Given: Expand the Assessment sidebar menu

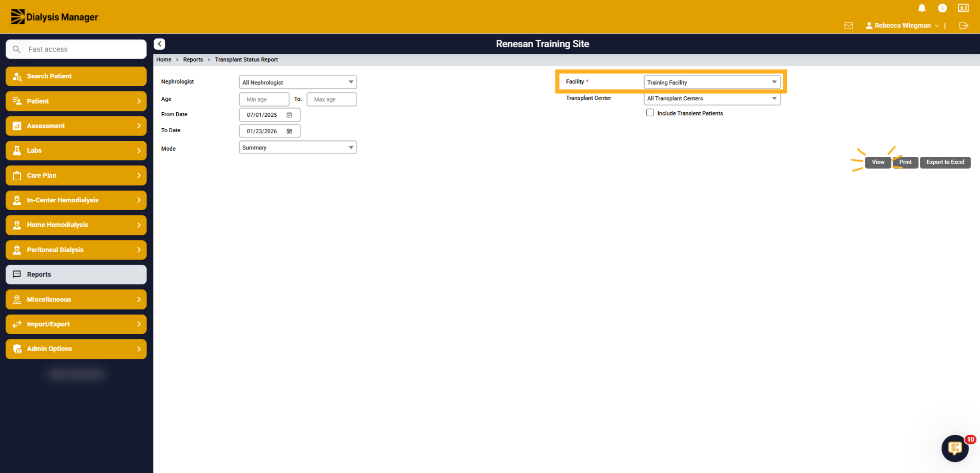Looking at the screenshot, I should point(76,126).
